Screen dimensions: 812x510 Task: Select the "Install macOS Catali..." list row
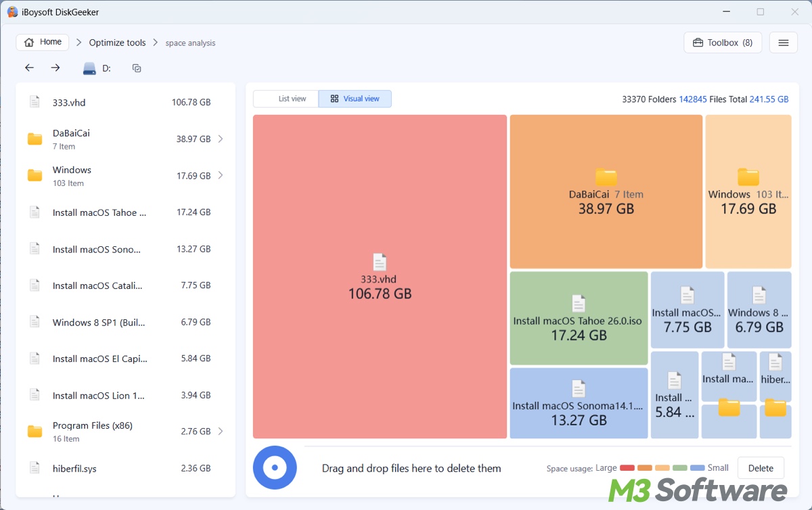click(x=126, y=285)
